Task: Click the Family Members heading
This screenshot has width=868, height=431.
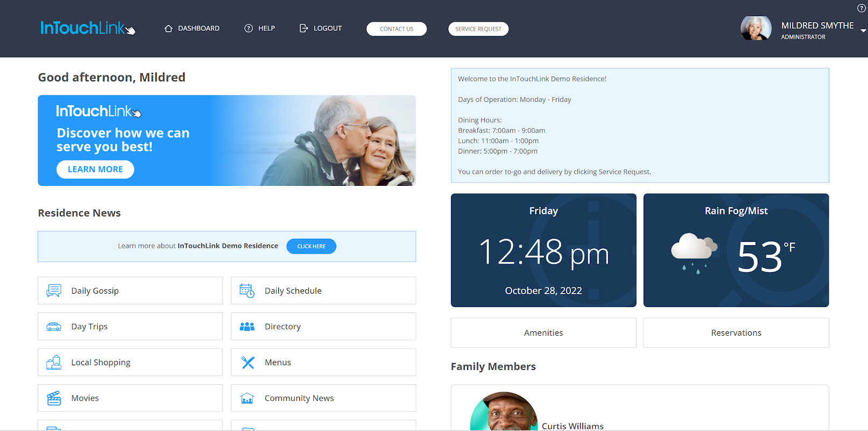Action: coord(493,366)
